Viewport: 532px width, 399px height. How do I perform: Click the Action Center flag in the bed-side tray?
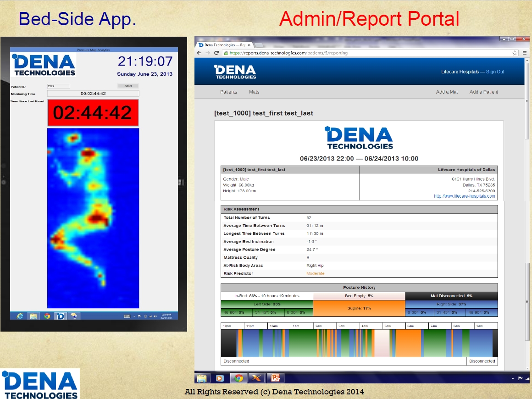(x=139, y=316)
